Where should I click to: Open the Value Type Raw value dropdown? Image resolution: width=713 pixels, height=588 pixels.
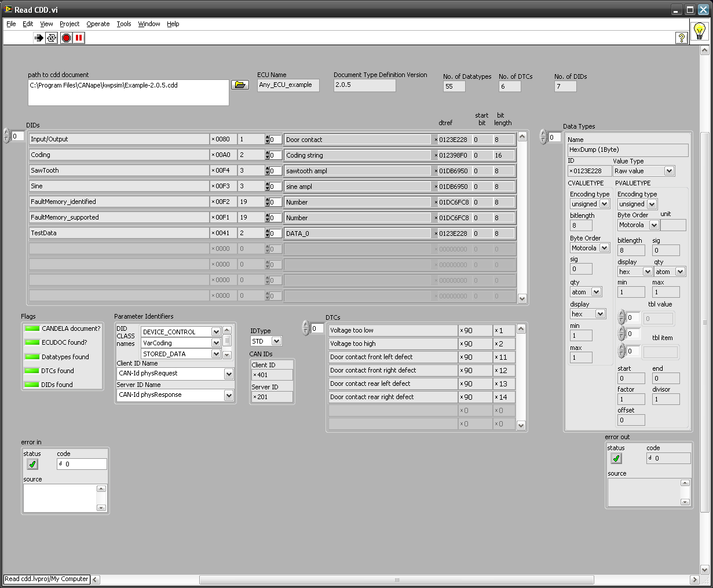point(669,171)
